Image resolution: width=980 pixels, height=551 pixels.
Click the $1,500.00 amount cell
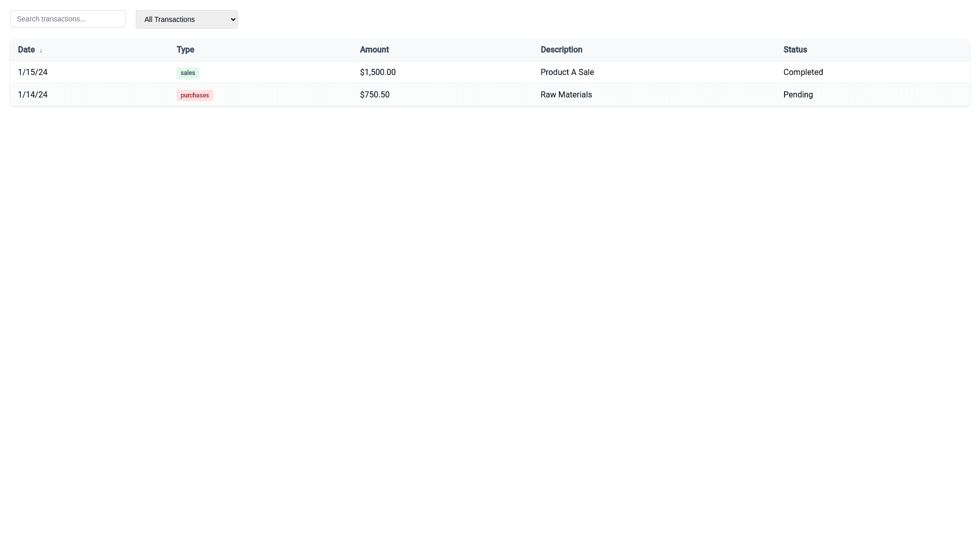[378, 72]
